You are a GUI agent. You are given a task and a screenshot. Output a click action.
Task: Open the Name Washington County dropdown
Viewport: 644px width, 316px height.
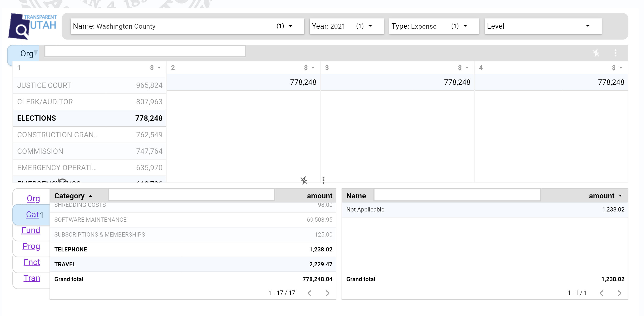(187, 26)
